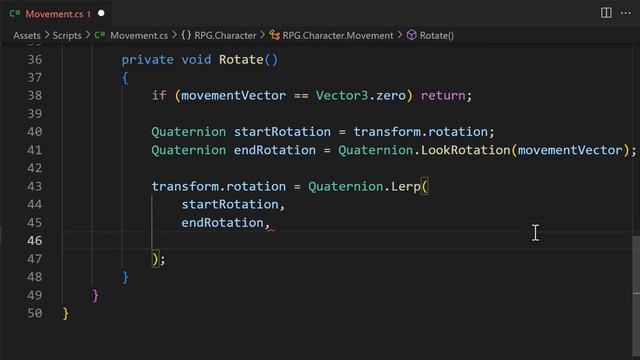Click line number 43 in gutter
640x360 pixels.
pyautogui.click(x=35, y=187)
